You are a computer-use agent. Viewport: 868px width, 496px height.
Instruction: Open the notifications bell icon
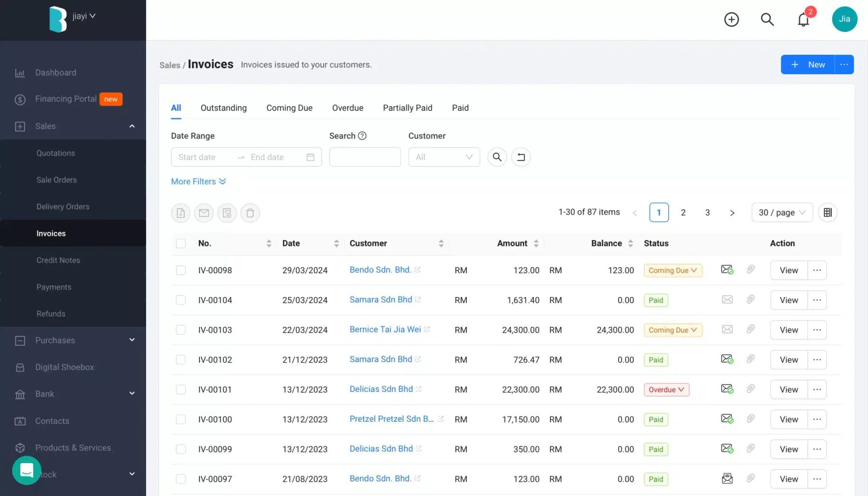[803, 20]
